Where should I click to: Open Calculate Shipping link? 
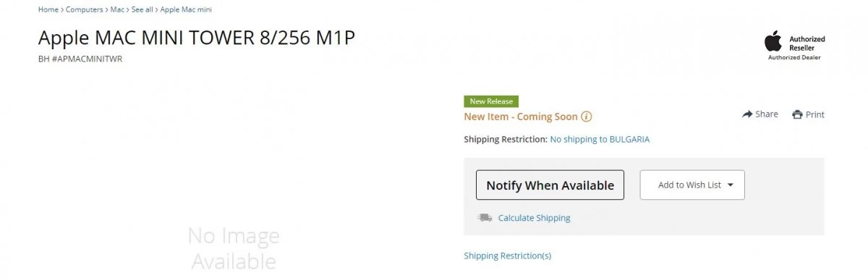tap(534, 218)
